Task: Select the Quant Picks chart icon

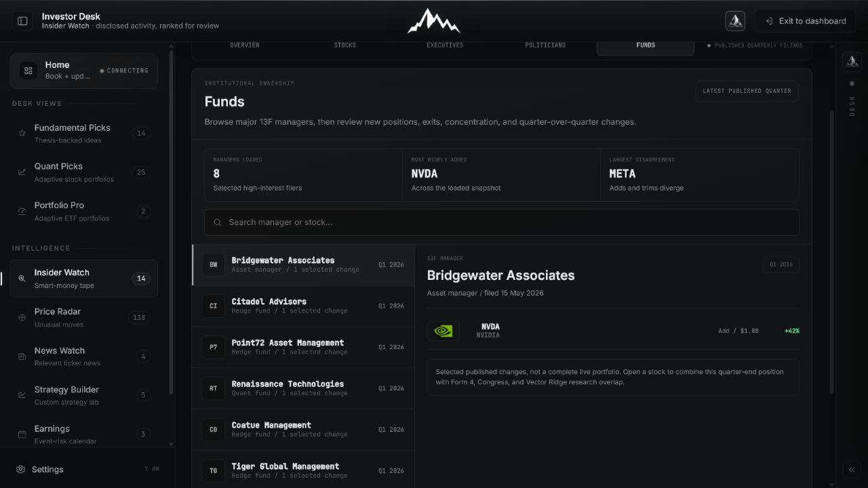Action: [22, 172]
